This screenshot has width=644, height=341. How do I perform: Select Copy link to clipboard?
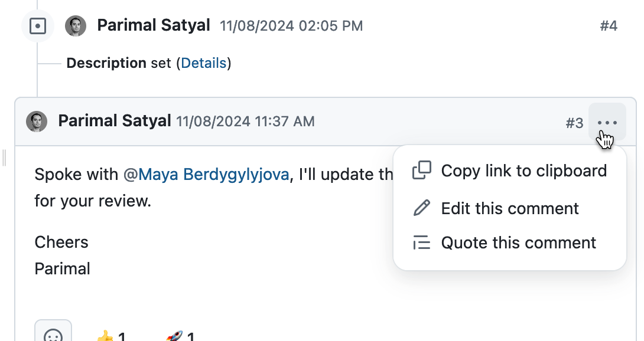coord(523,170)
